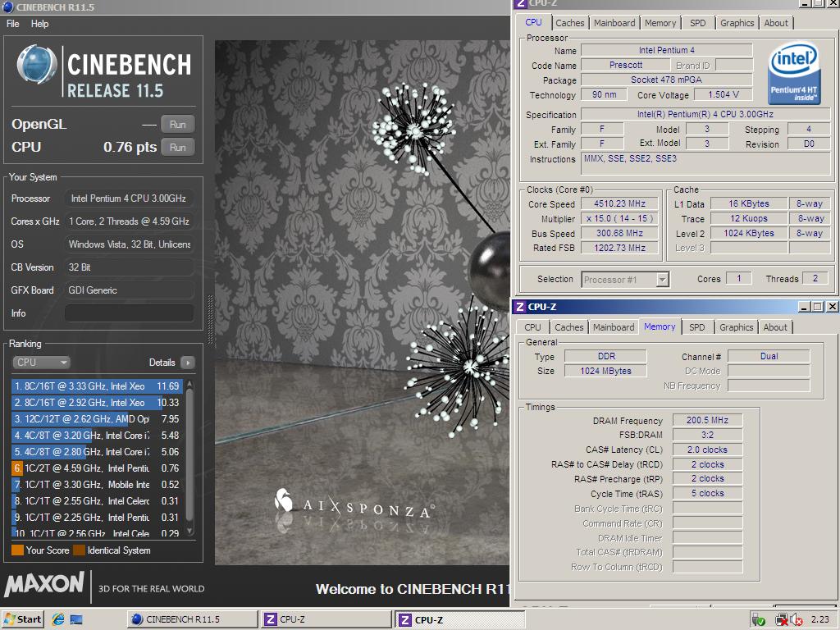Click the Info input field

pyautogui.click(x=129, y=313)
